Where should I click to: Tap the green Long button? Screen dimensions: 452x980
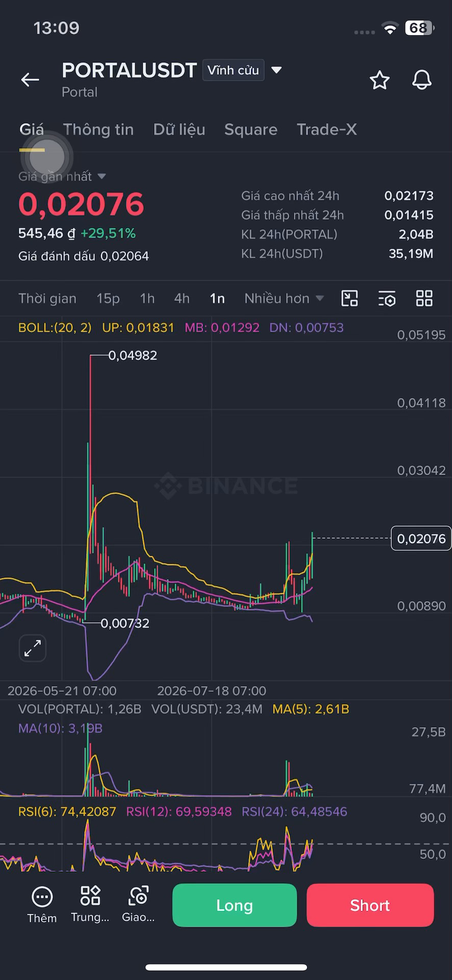coord(235,905)
